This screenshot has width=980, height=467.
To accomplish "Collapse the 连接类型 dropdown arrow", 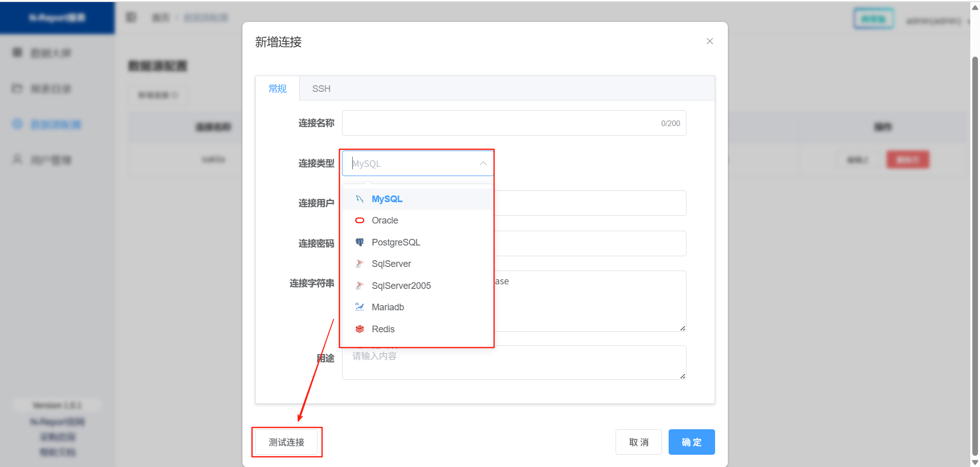I will tap(483, 163).
